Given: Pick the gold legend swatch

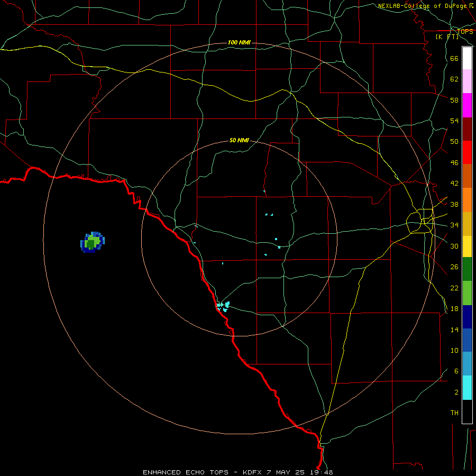Looking at the screenshot, I should pyautogui.click(x=467, y=224).
